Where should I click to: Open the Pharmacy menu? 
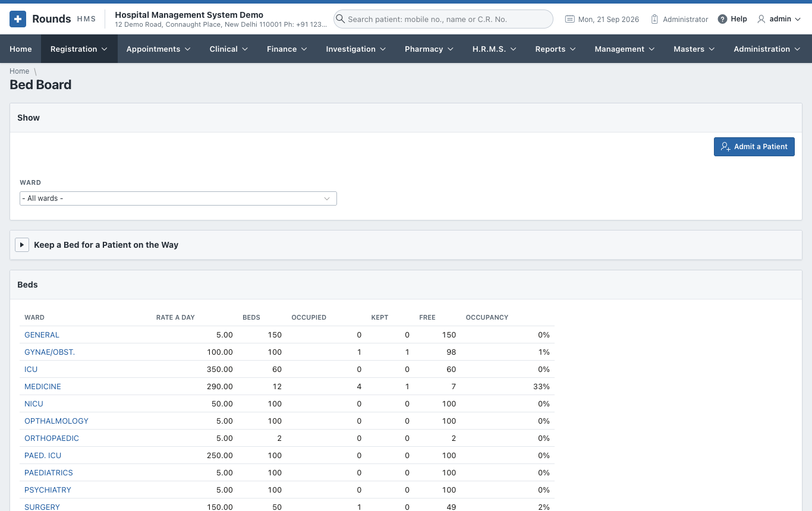[x=429, y=49]
